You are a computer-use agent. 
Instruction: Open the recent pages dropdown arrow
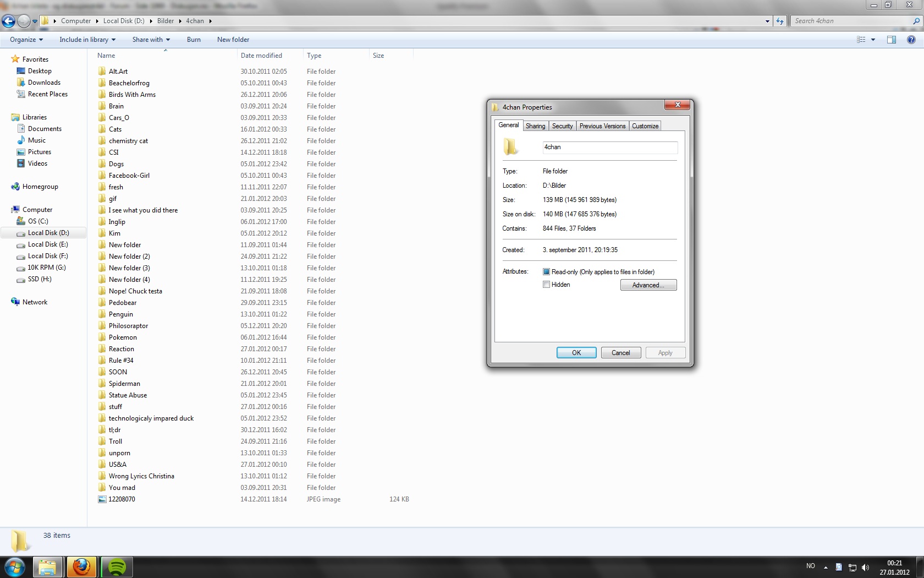[35, 21]
